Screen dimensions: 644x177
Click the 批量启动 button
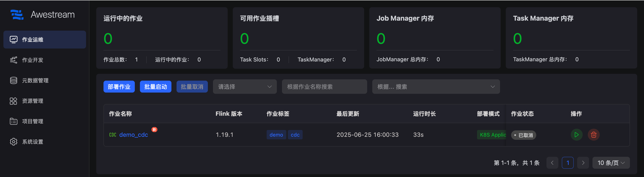point(155,87)
